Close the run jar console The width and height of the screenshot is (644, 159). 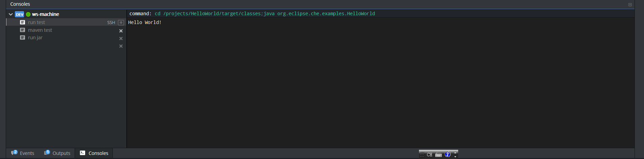[121, 39]
